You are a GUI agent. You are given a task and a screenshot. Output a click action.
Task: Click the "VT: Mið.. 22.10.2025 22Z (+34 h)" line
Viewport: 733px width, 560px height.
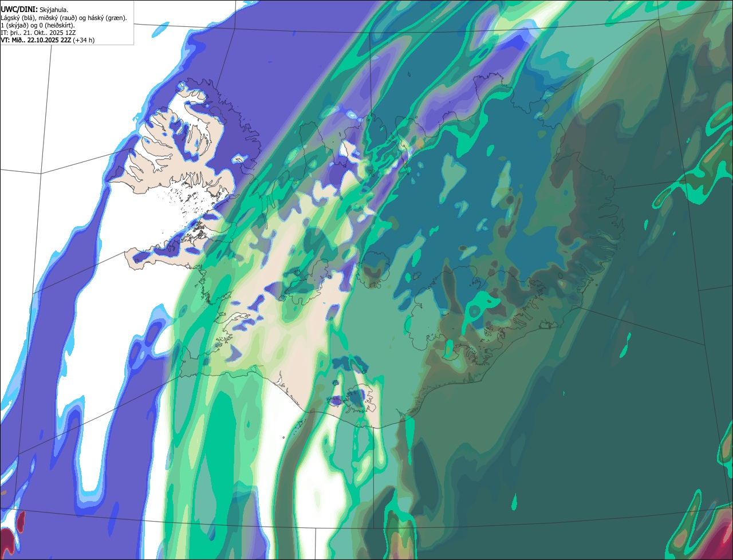point(48,40)
